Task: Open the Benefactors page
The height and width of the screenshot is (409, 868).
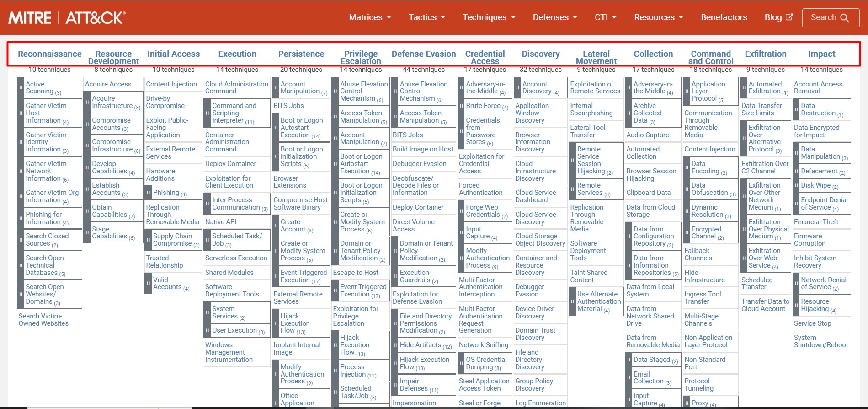Action: (x=724, y=17)
